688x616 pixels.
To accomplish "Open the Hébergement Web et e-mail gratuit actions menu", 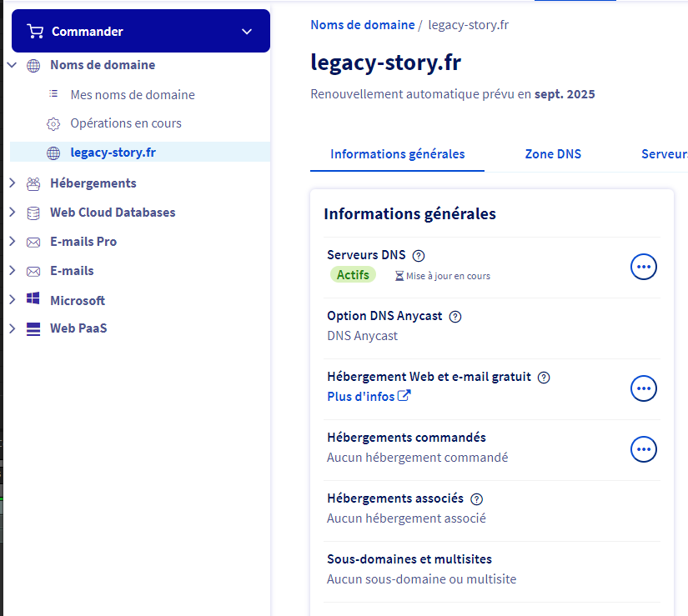I will click(643, 388).
